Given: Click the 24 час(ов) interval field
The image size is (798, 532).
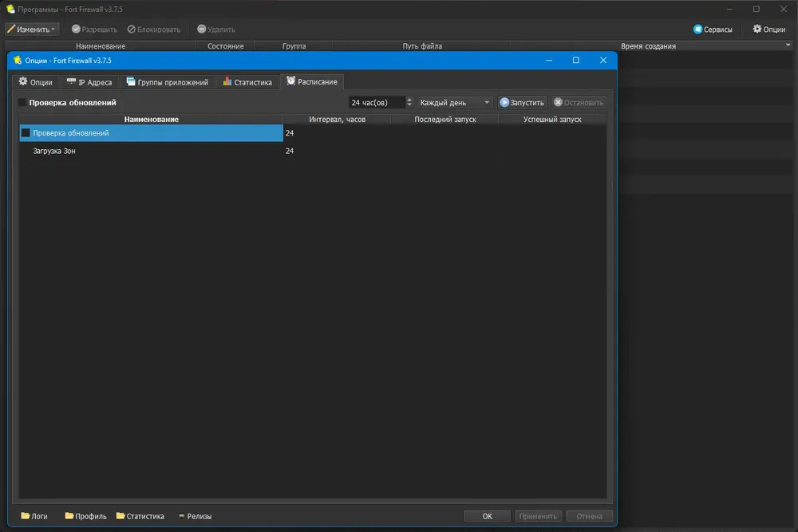Looking at the screenshot, I should coord(377,102).
